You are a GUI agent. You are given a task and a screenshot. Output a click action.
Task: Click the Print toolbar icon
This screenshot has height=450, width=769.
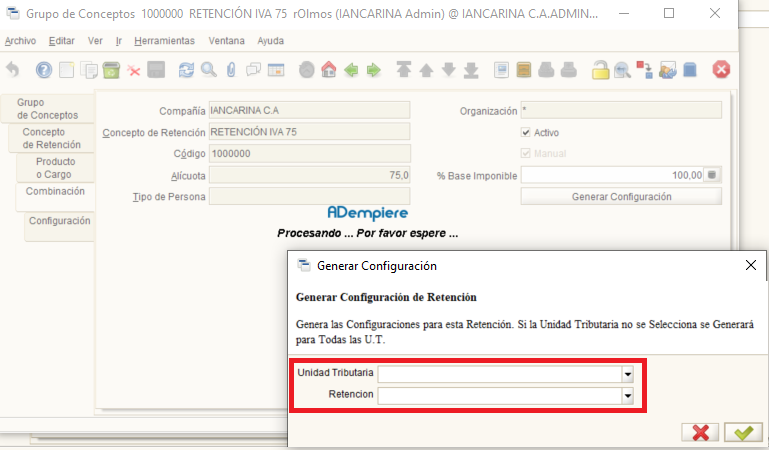tap(568, 70)
